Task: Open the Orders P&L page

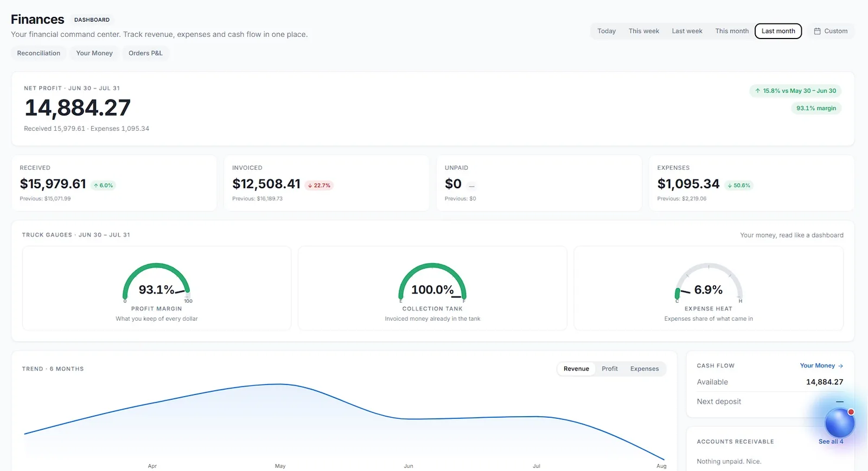Action: (x=145, y=53)
